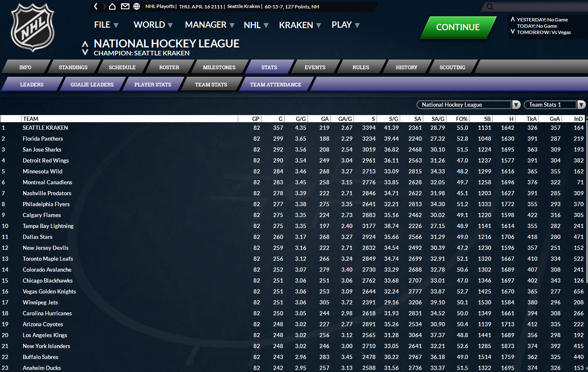This screenshot has width=588, height=372.
Task: Expand the Team Stats 1 dropdown
Action: (x=581, y=105)
